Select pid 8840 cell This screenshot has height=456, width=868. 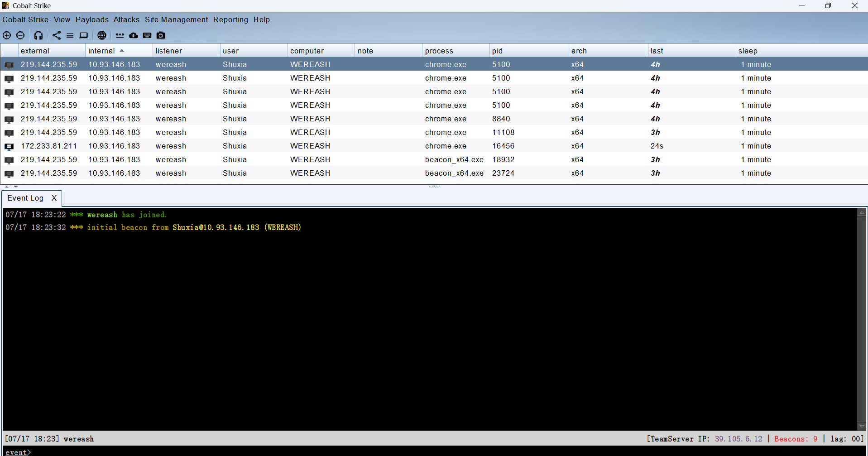501,119
